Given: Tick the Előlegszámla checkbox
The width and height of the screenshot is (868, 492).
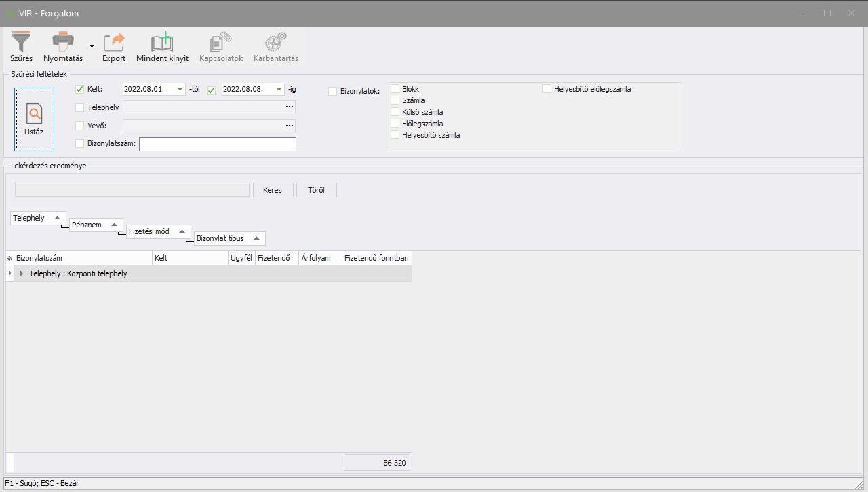Looking at the screenshot, I should click(395, 124).
